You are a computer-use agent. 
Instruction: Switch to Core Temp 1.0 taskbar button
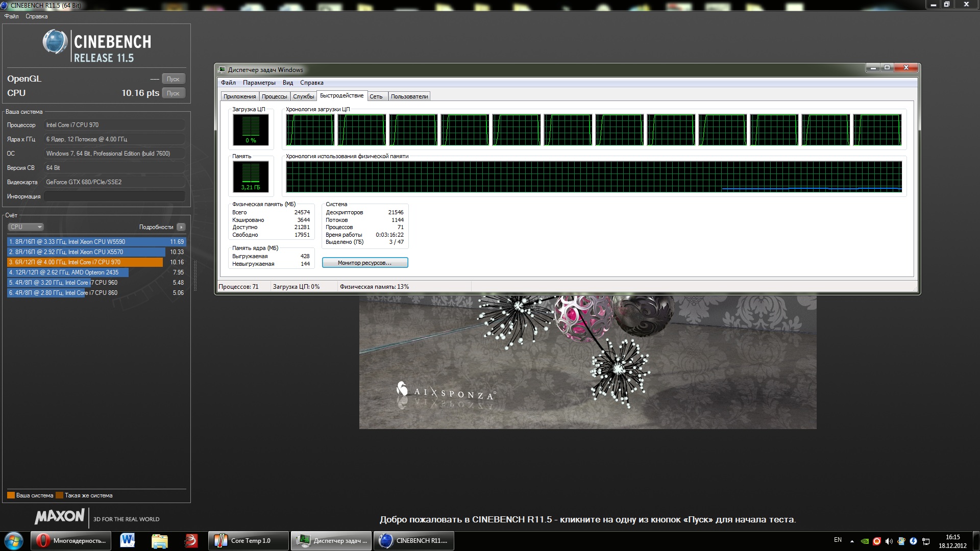coord(248,541)
